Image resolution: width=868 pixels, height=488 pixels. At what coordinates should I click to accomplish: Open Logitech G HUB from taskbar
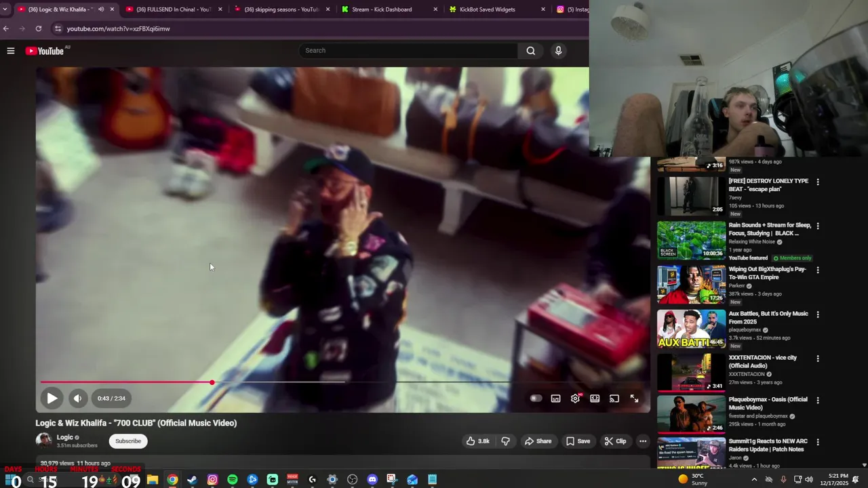click(x=312, y=480)
